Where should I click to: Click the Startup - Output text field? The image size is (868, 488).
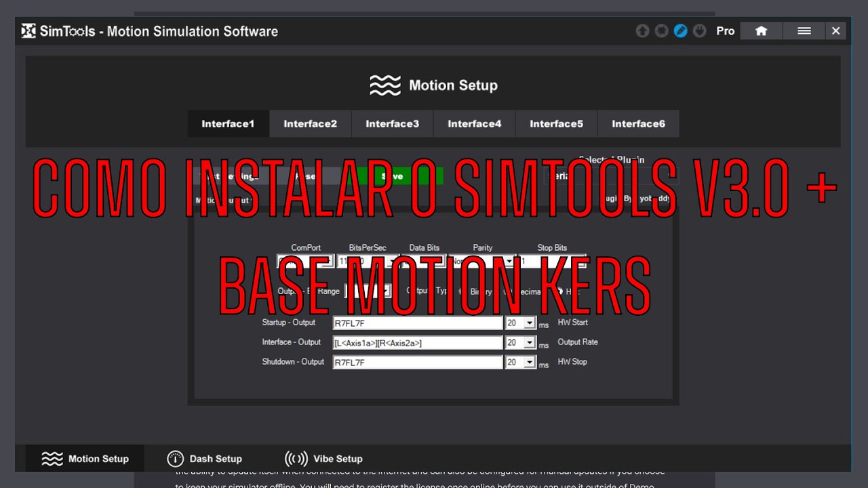point(418,323)
